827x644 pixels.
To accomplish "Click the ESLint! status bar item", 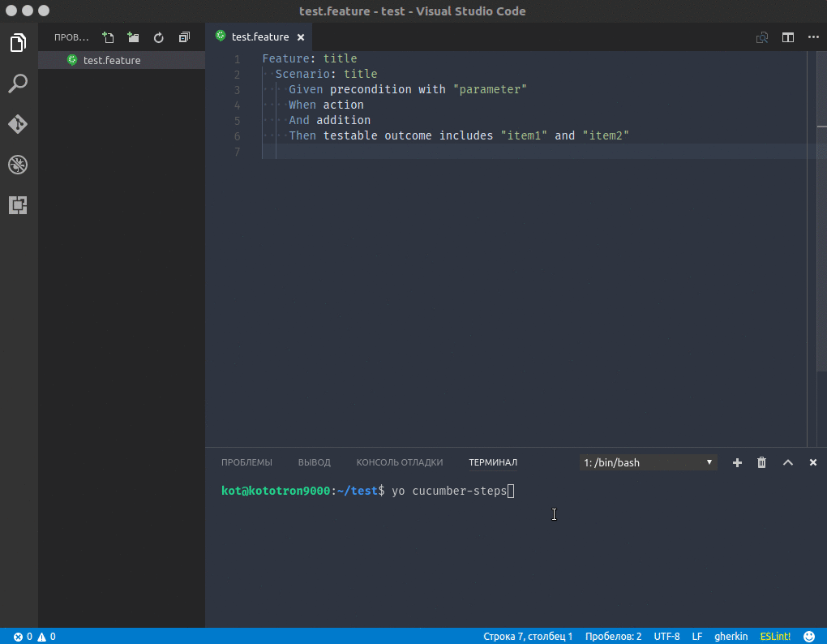I will click(x=775, y=637).
